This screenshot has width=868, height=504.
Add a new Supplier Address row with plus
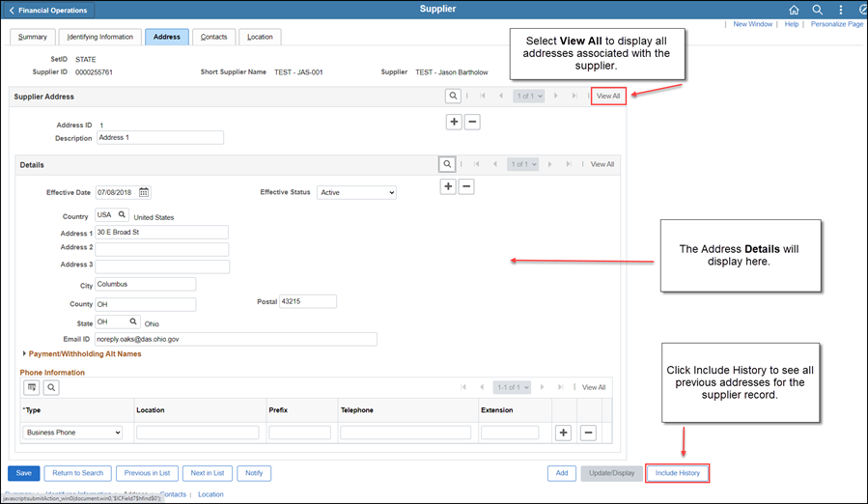coord(454,122)
